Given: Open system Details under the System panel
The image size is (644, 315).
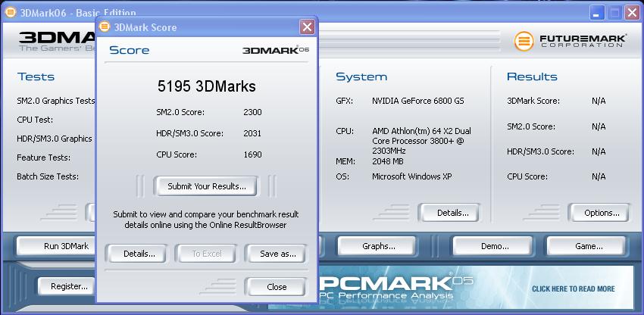Looking at the screenshot, I should 453,213.
